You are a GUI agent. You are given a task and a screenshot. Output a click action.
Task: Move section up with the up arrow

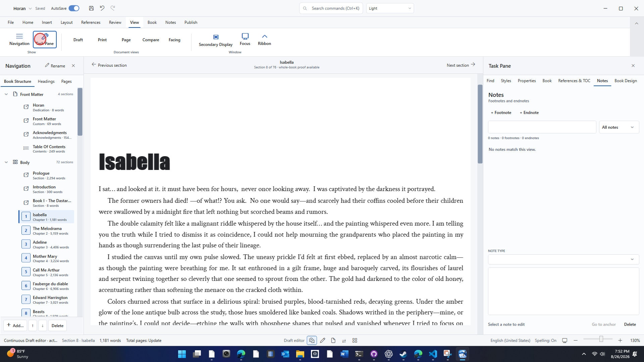(x=33, y=325)
